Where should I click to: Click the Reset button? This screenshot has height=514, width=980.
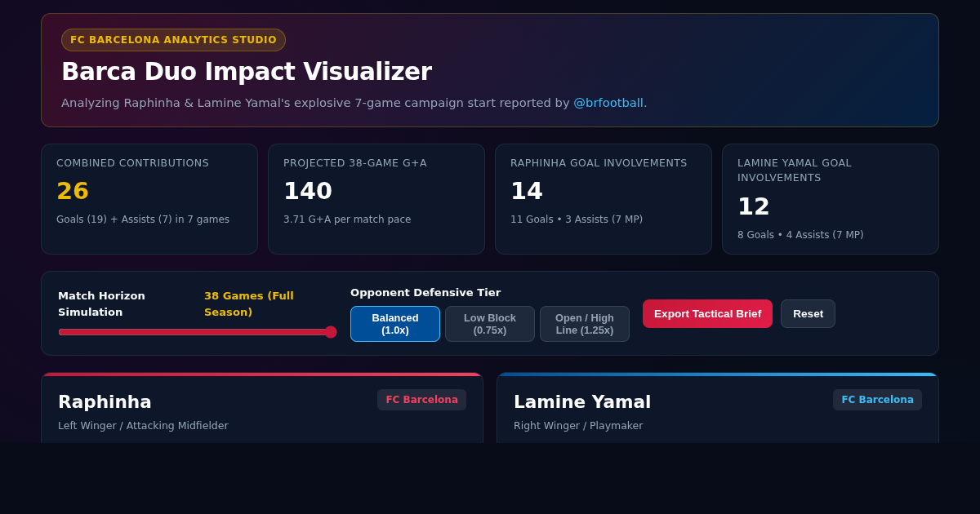click(x=808, y=313)
